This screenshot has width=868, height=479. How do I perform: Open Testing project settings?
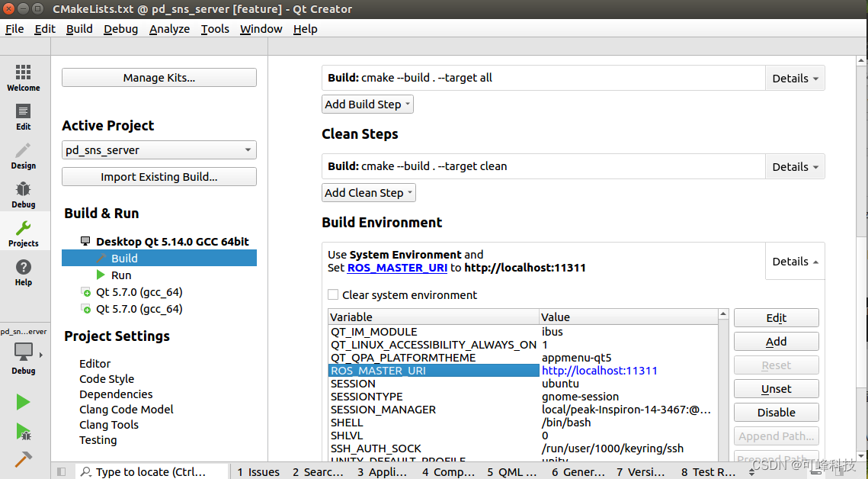pyautogui.click(x=98, y=440)
